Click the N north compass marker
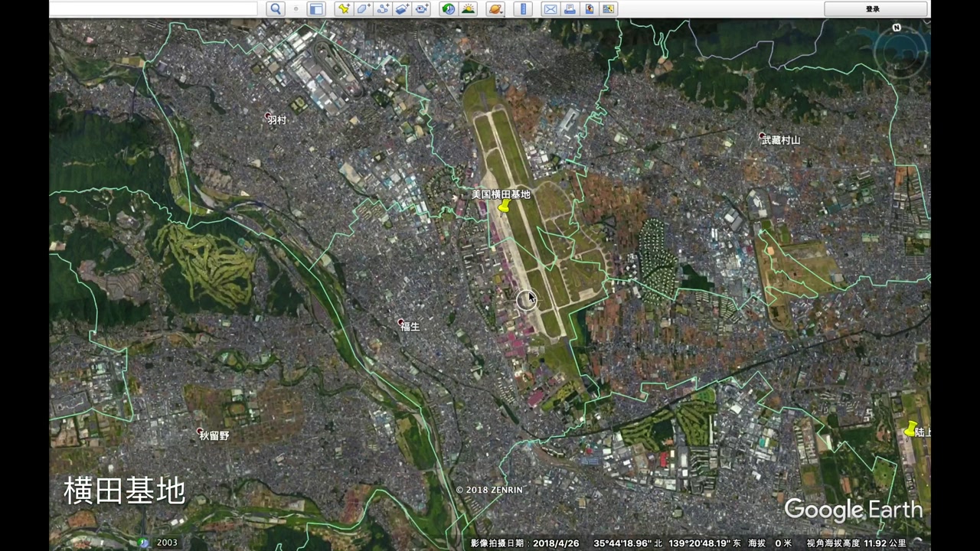 point(897,28)
